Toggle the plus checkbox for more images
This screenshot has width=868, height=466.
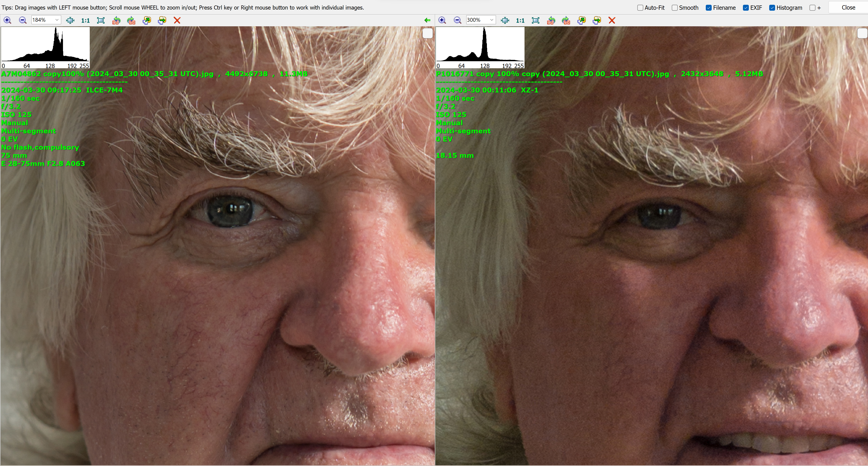(x=812, y=8)
